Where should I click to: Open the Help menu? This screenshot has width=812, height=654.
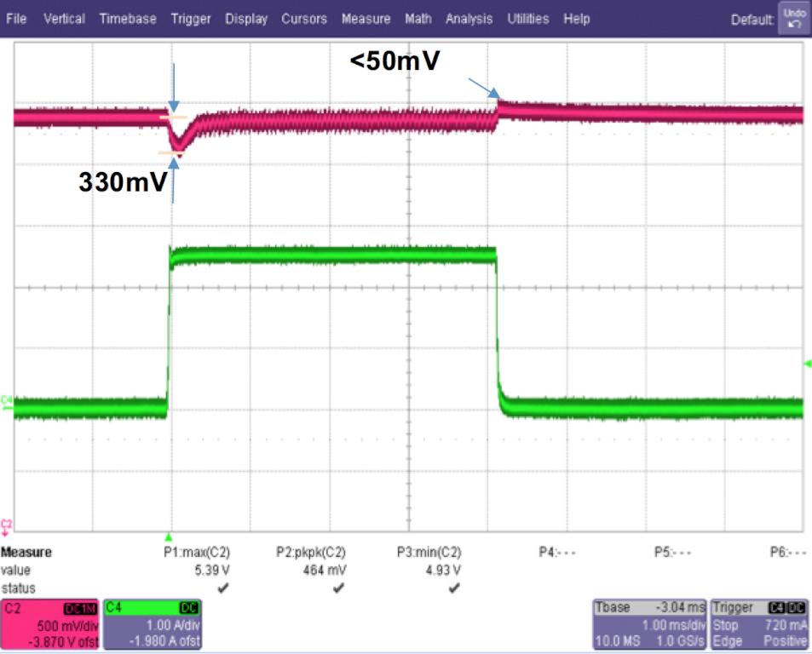pos(576,19)
